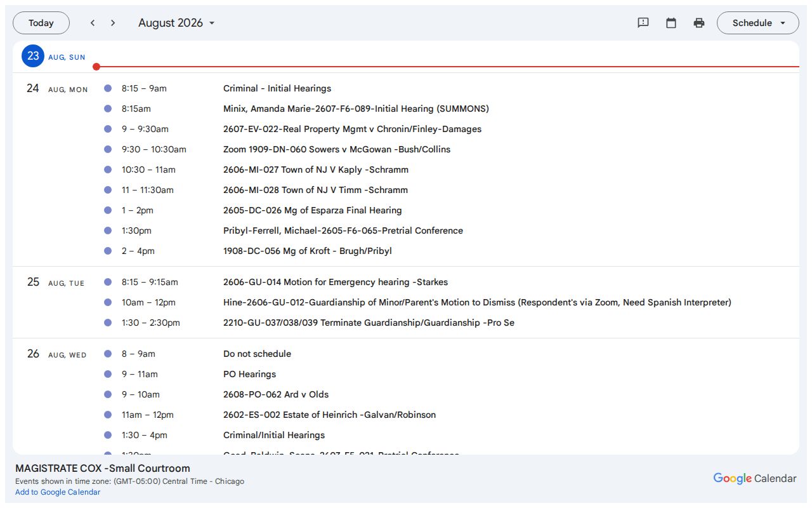812x508 pixels.
Task: Click the 8:15 – 9:15am time on Tuesday
Action: pyautogui.click(x=150, y=282)
